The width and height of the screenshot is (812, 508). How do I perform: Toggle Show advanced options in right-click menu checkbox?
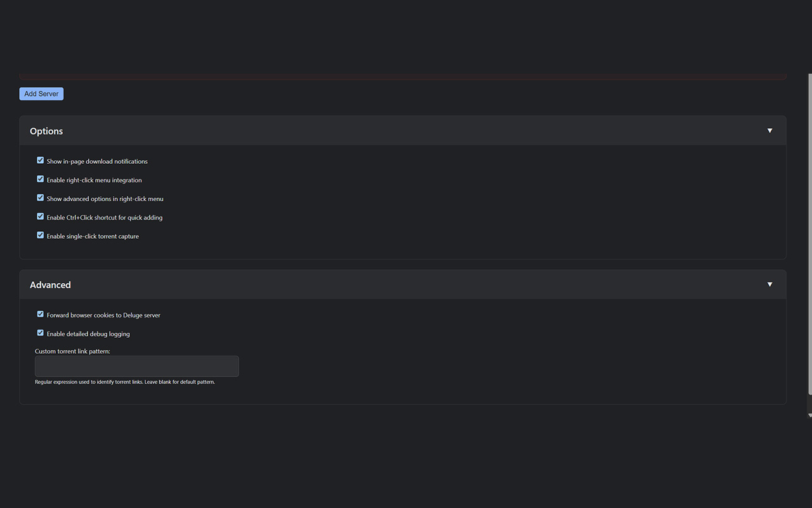tap(41, 198)
